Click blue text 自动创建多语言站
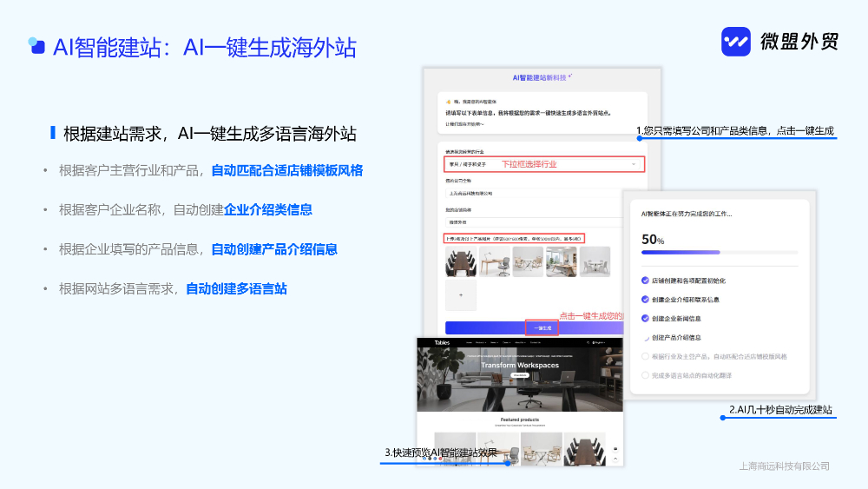 [236, 289]
